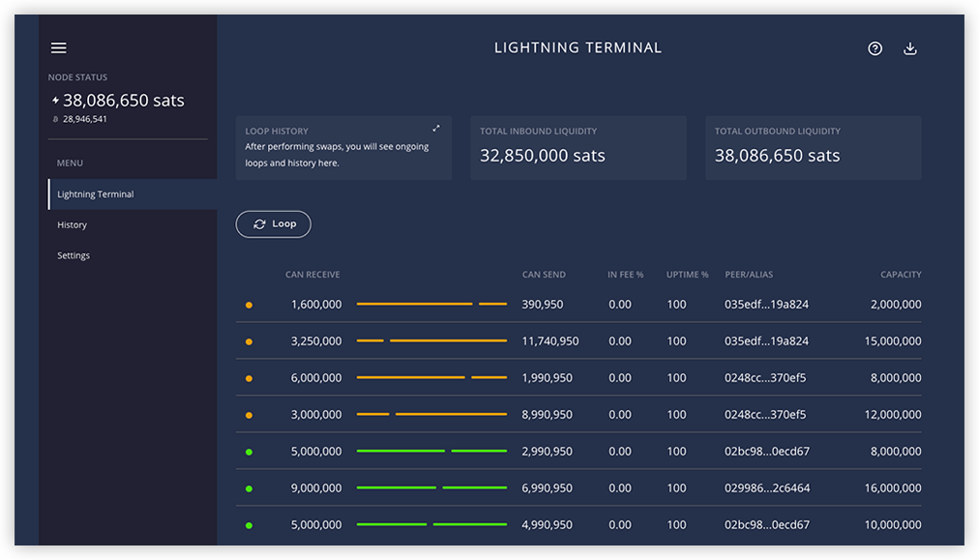Open the hamburger menu icon
The width and height of the screenshot is (979, 560).
pyautogui.click(x=59, y=48)
